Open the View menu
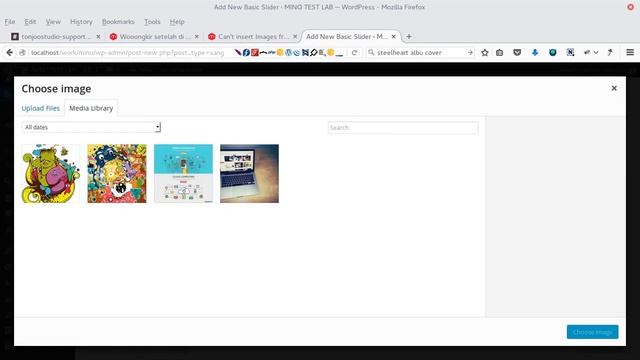The height and width of the screenshot is (360, 640). coord(53,22)
